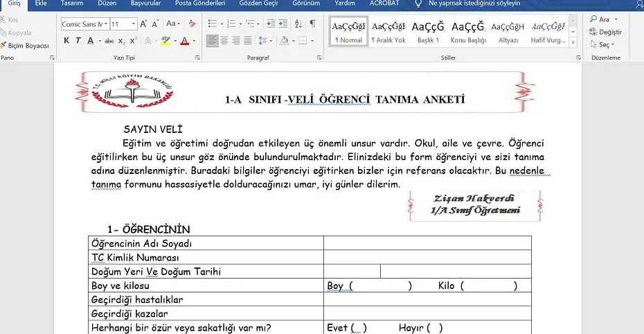Create a multilevel list

tap(250, 24)
